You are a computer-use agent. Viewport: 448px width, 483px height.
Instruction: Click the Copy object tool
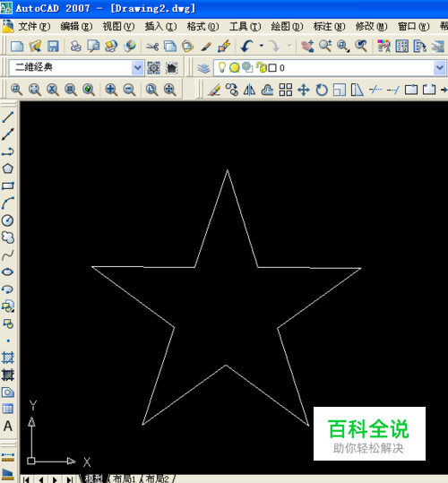tap(231, 90)
